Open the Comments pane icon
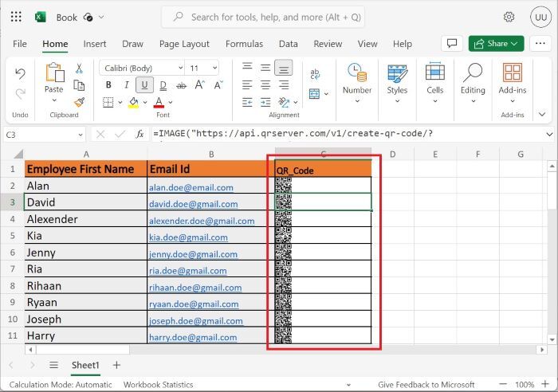Image resolution: width=558 pixels, height=392 pixels. coord(452,43)
